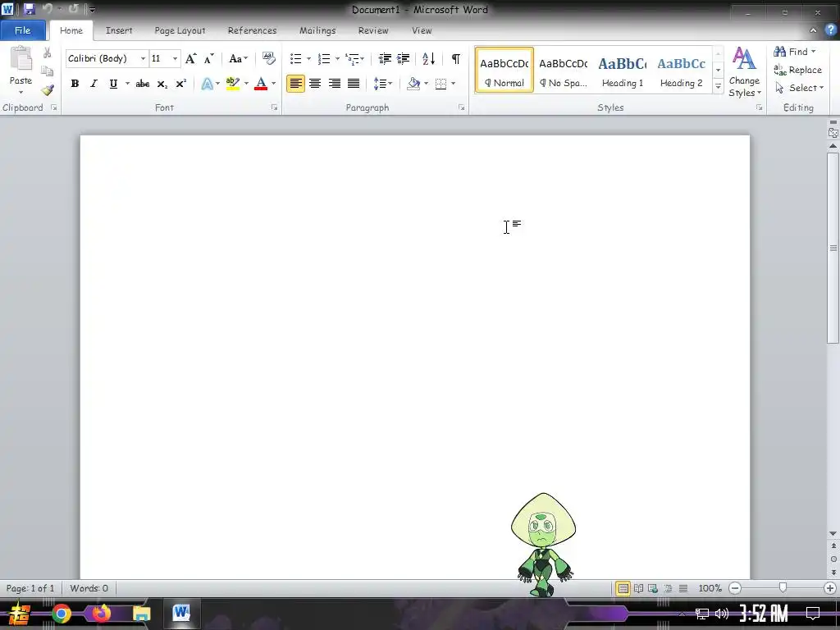Expand the Styles gallery More arrow
Image resolution: width=840 pixels, height=630 pixels.
click(719, 86)
